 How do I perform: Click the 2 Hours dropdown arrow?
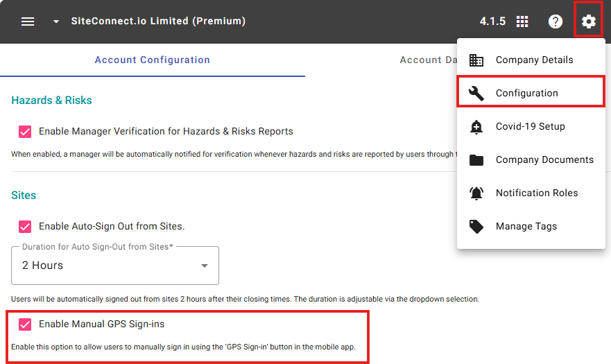pos(205,266)
